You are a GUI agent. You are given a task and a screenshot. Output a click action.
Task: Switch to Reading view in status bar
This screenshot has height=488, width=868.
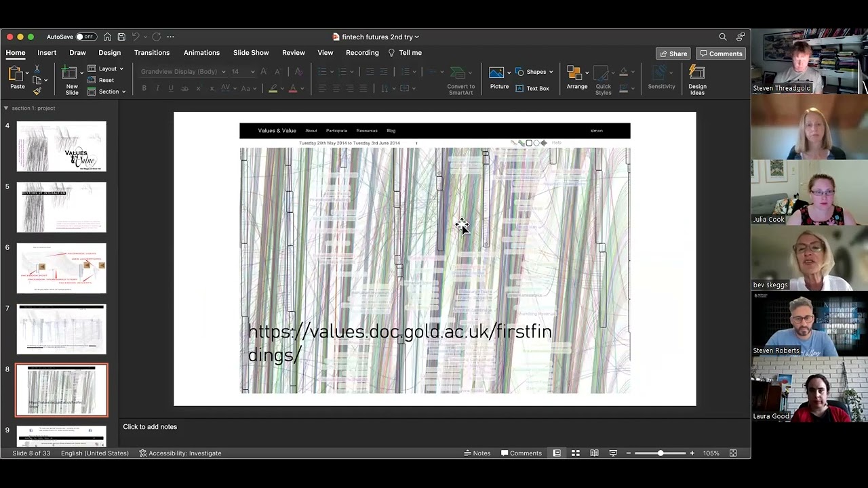(594, 453)
